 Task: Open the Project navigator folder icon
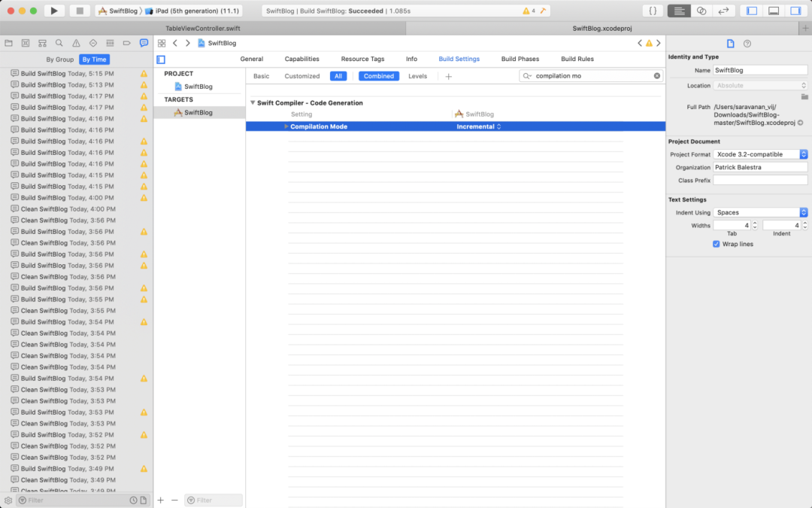8,43
